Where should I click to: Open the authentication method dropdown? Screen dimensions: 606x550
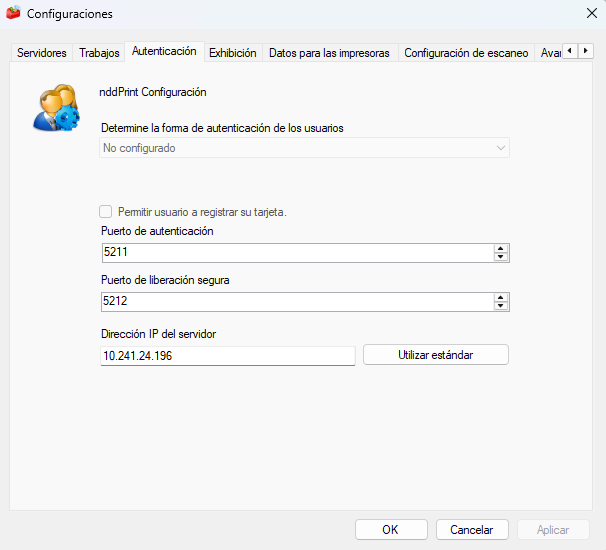305,148
